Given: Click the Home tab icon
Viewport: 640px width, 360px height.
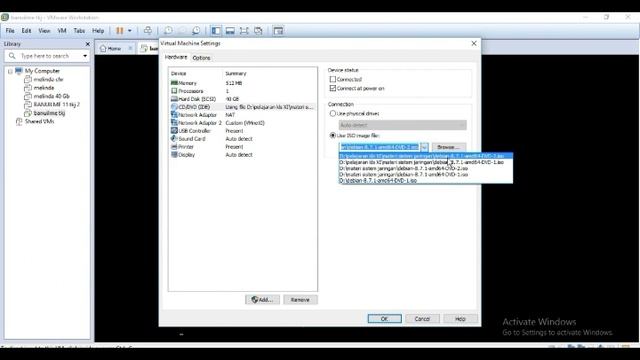Looking at the screenshot, I should click(x=103, y=48).
